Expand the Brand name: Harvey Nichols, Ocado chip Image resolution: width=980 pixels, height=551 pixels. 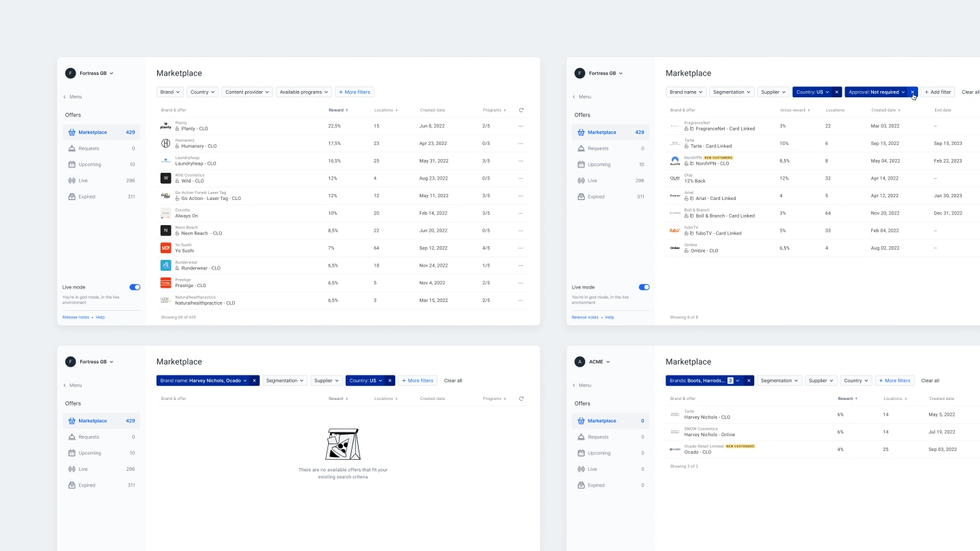click(x=203, y=381)
